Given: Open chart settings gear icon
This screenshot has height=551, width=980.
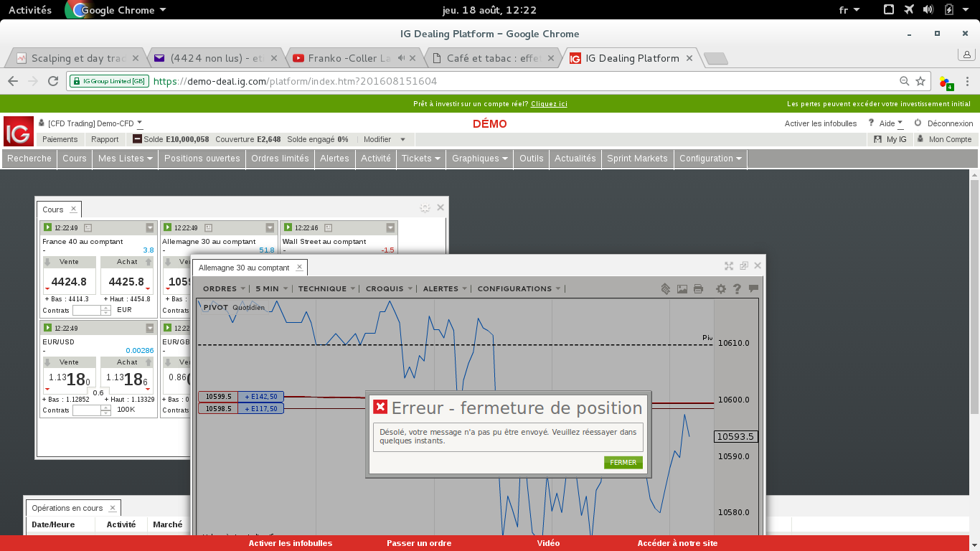Looking at the screenshot, I should (x=721, y=288).
